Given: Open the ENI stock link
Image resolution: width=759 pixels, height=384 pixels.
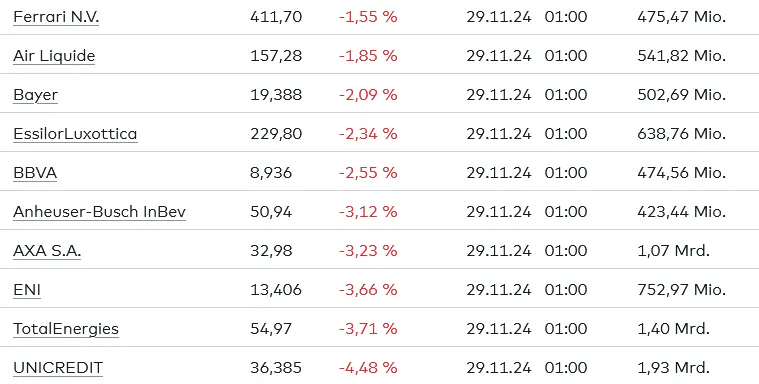Looking at the screenshot, I should tap(27, 290).
